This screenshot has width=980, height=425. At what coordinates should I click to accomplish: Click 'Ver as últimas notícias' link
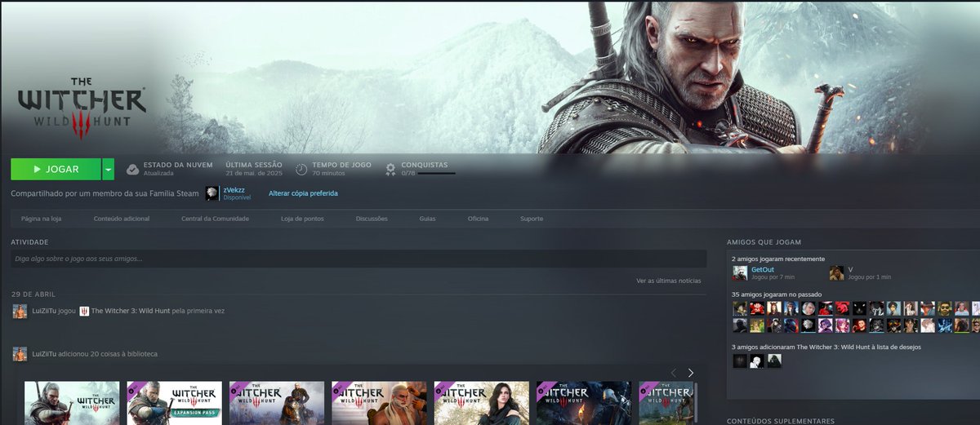(x=668, y=281)
